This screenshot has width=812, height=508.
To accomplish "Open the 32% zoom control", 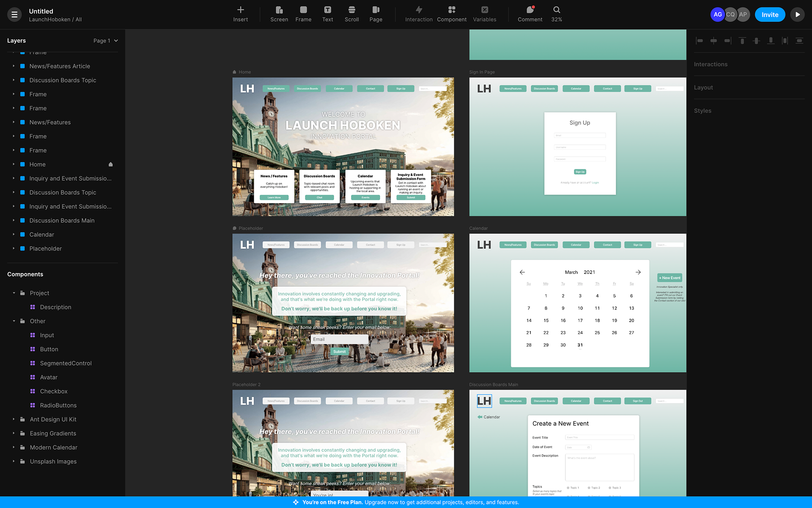I will tap(557, 14).
